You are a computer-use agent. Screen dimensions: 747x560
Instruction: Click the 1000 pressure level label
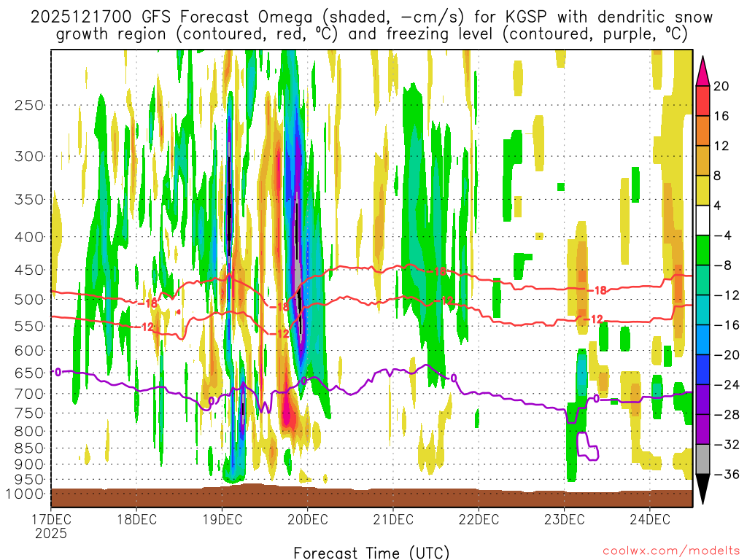point(25,494)
